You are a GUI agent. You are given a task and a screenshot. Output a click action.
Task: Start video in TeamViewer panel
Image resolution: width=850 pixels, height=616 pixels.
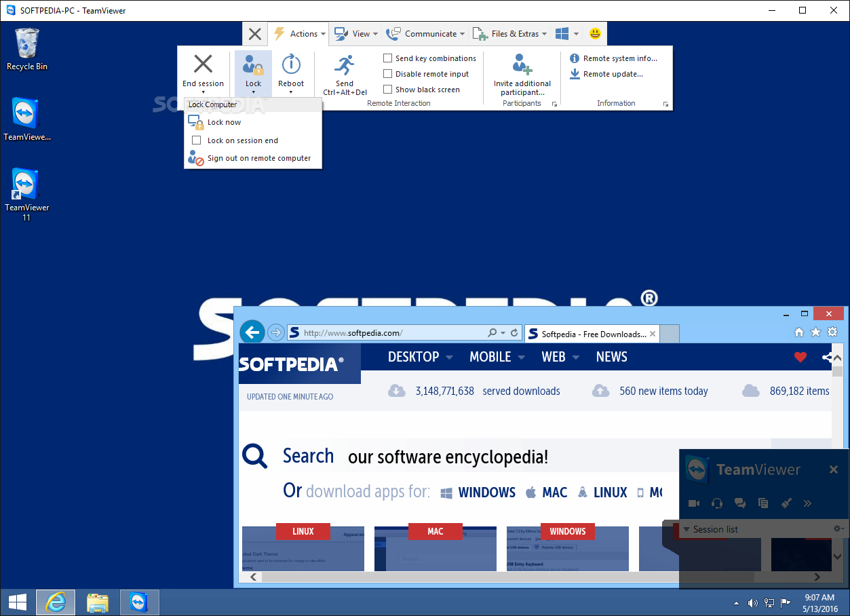click(694, 503)
